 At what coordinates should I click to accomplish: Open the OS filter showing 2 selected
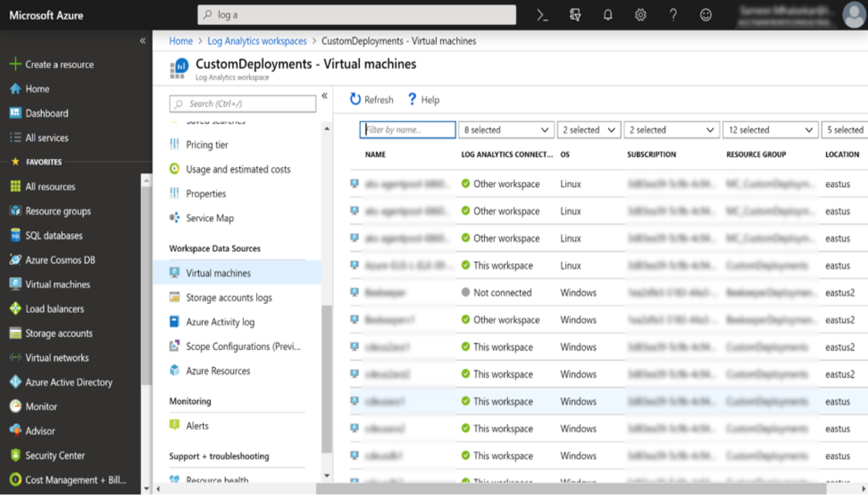[x=589, y=130]
